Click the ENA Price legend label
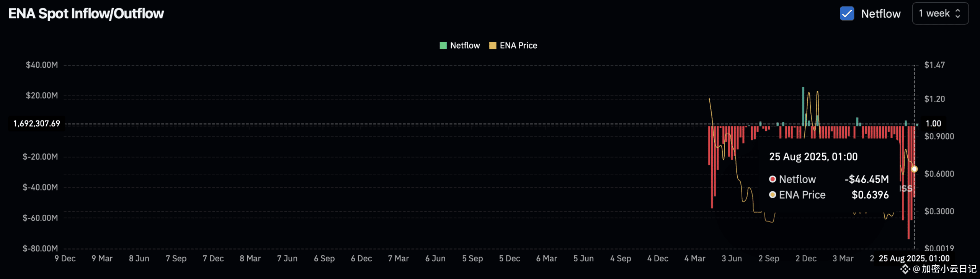Viewport: 980px width, 279px height. 518,46
